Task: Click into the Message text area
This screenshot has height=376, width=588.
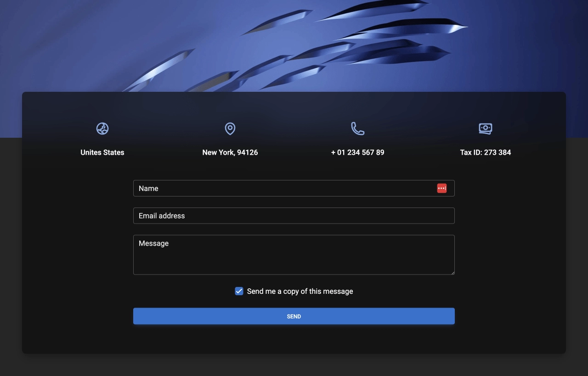Action: pyautogui.click(x=294, y=255)
